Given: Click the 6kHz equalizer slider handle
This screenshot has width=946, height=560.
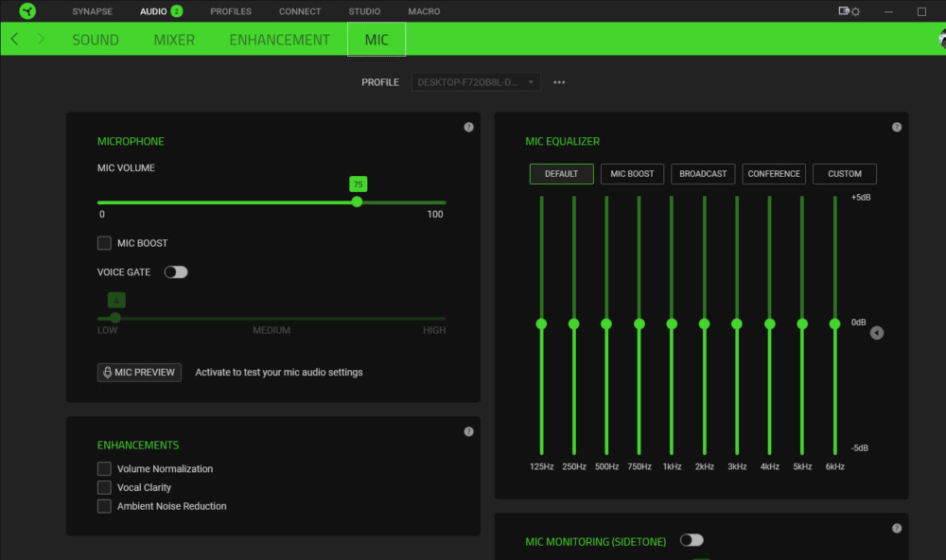Looking at the screenshot, I should click(x=835, y=324).
